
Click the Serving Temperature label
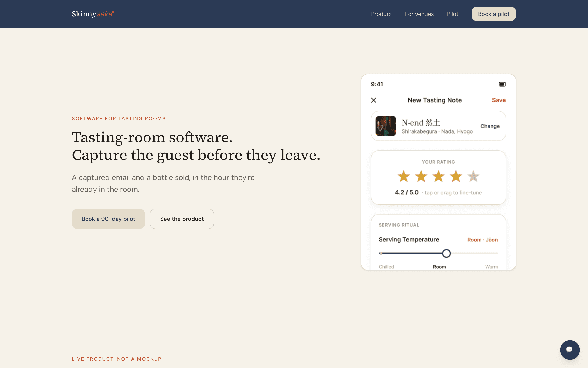point(409,239)
